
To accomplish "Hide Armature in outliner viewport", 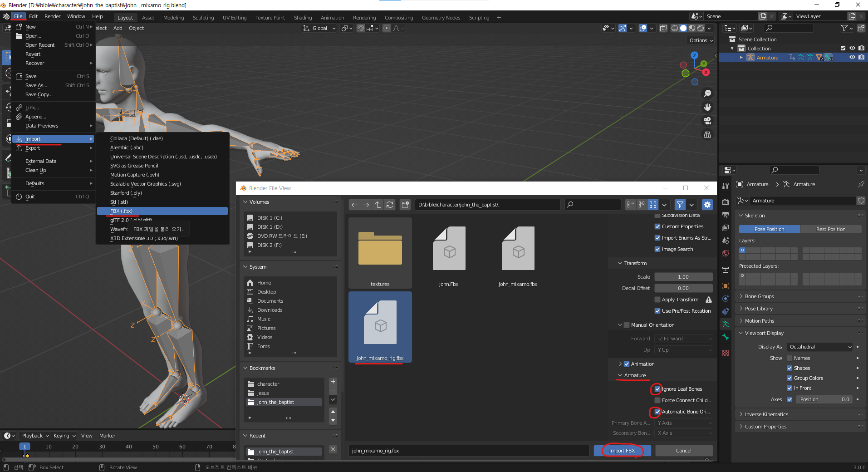I will coord(852,57).
